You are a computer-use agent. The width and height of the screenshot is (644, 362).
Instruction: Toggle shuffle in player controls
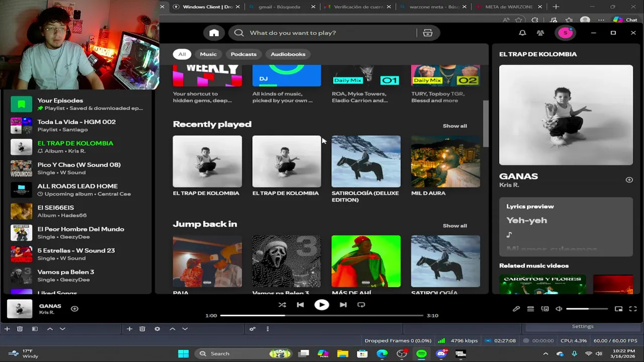pos(282,305)
